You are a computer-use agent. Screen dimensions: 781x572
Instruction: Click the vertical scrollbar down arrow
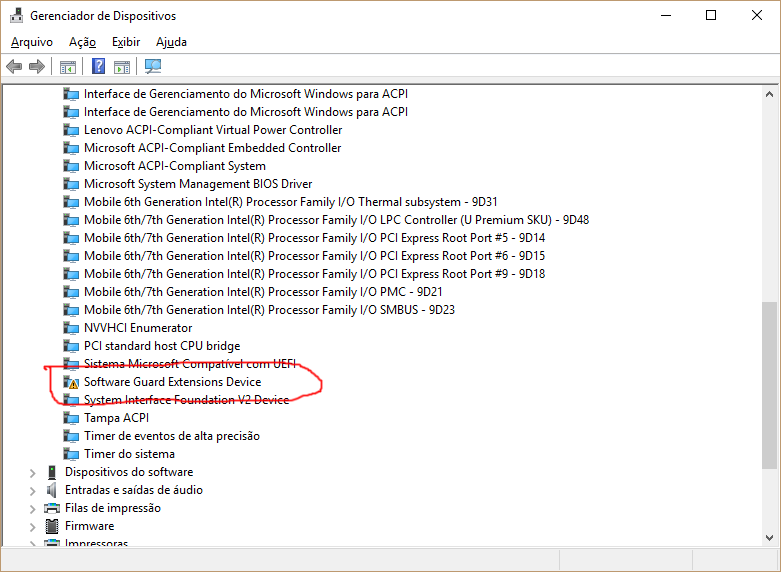[x=770, y=538]
